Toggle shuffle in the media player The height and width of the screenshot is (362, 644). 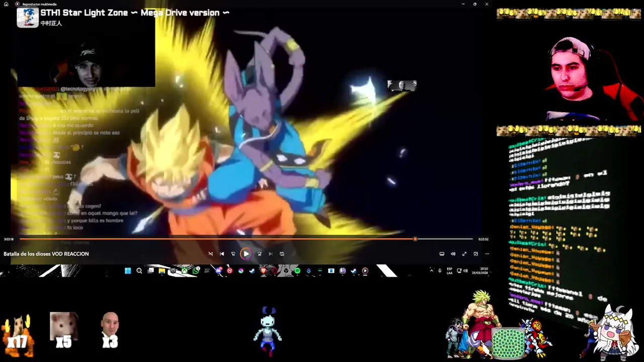point(210,254)
